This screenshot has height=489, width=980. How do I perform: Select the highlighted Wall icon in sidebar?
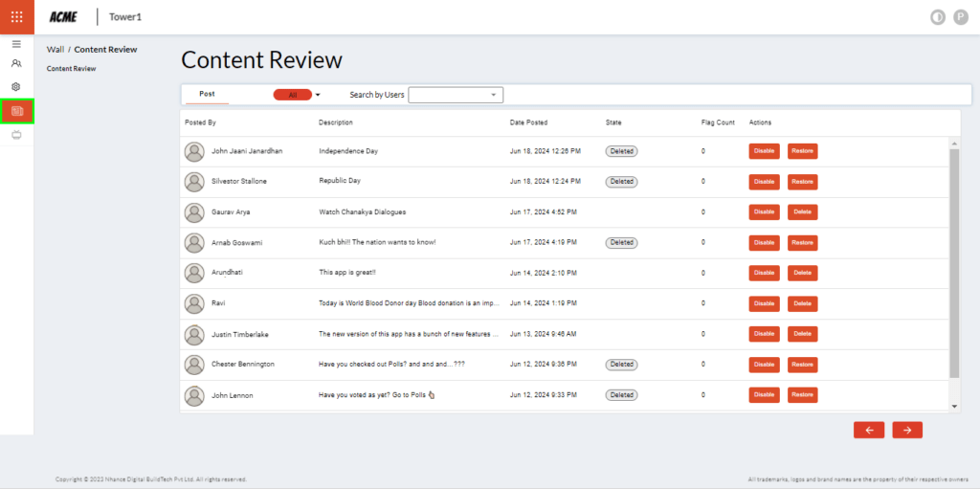point(17,111)
